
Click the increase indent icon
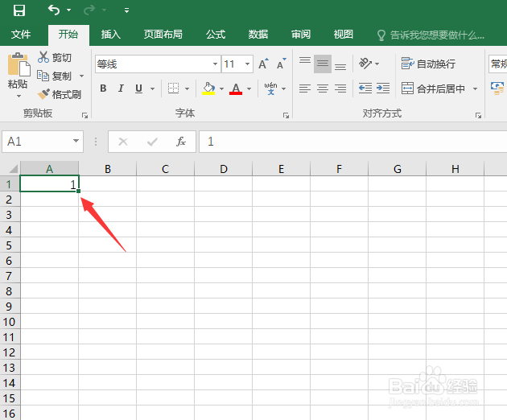click(x=383, y=89)
